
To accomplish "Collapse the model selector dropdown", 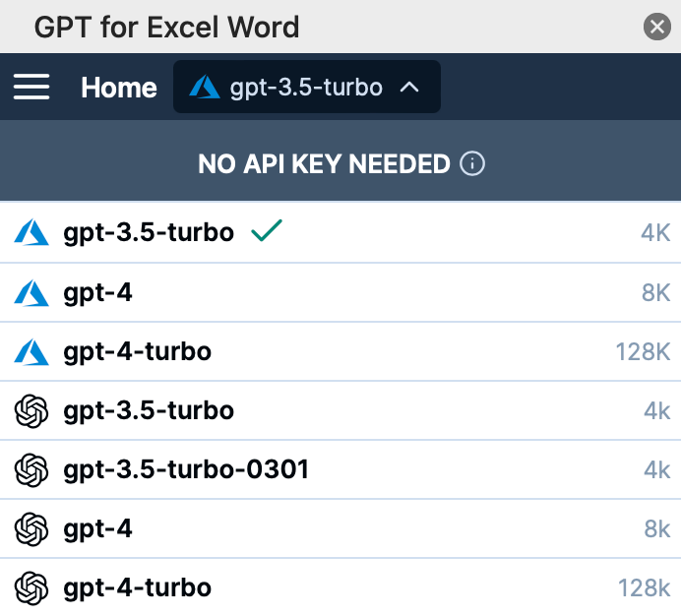I will coord(306,87).
